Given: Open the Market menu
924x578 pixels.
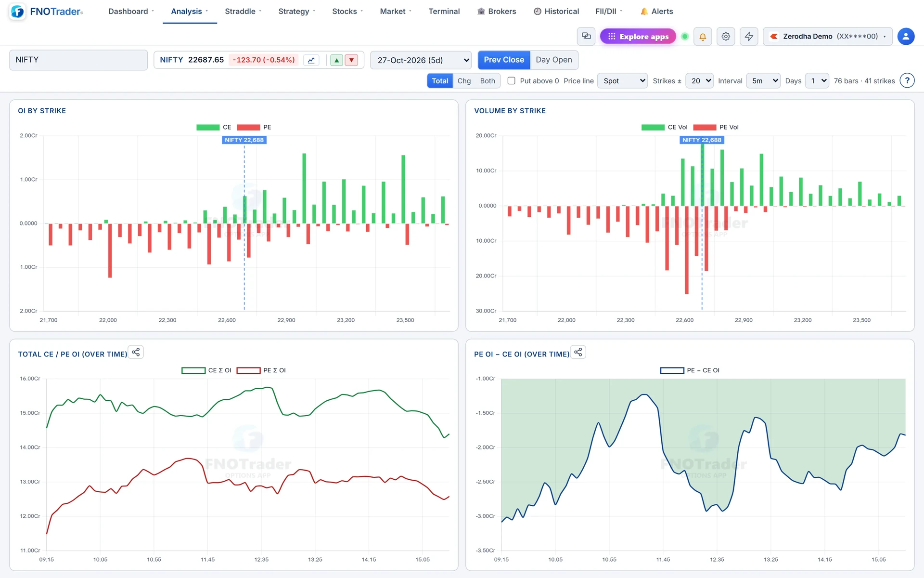Looking at the screenshot, I should tap(396, 11).
